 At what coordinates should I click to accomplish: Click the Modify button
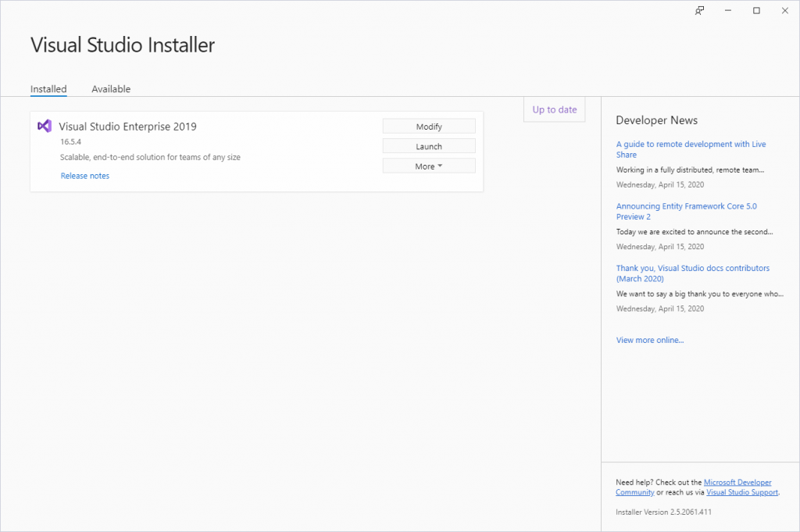pos(429,127)
